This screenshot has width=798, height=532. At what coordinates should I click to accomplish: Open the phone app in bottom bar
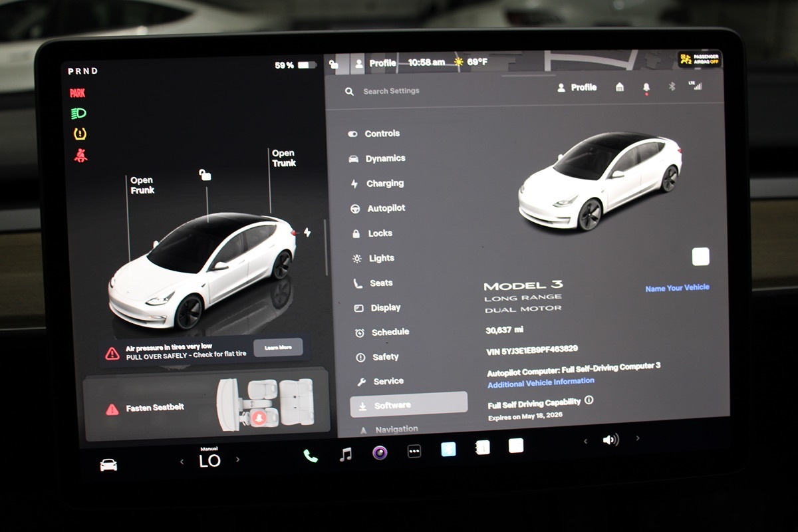[311, 455]
